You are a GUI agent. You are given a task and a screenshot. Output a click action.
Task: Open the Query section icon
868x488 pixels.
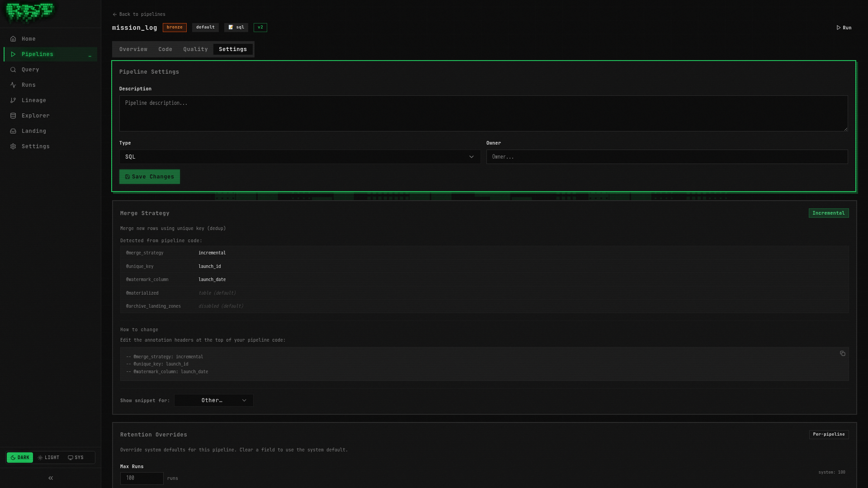14,70
